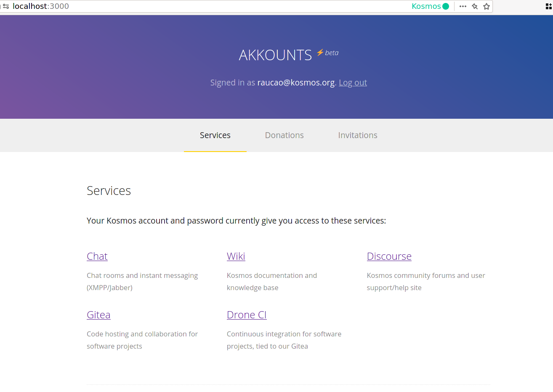Viewport: 553px width, 392px height.
Task: Click the green Kosmos status indicator
Action: point(446,6)
